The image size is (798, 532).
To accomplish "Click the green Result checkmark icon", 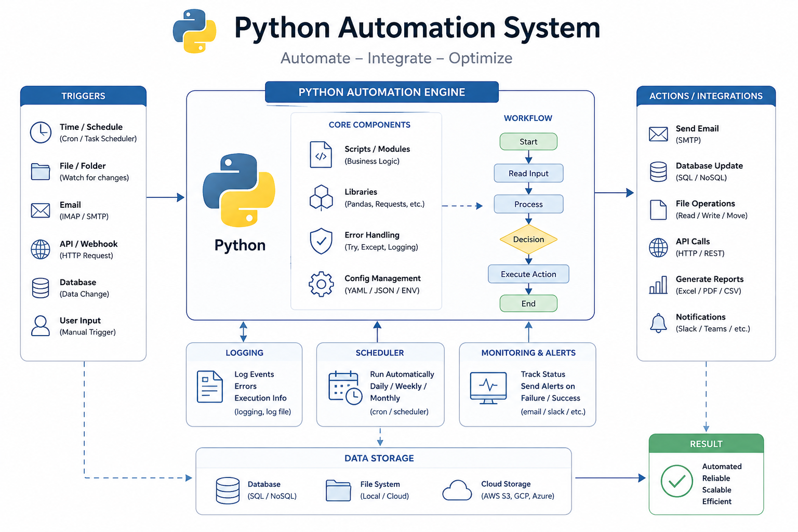I will tap(676, 481).
